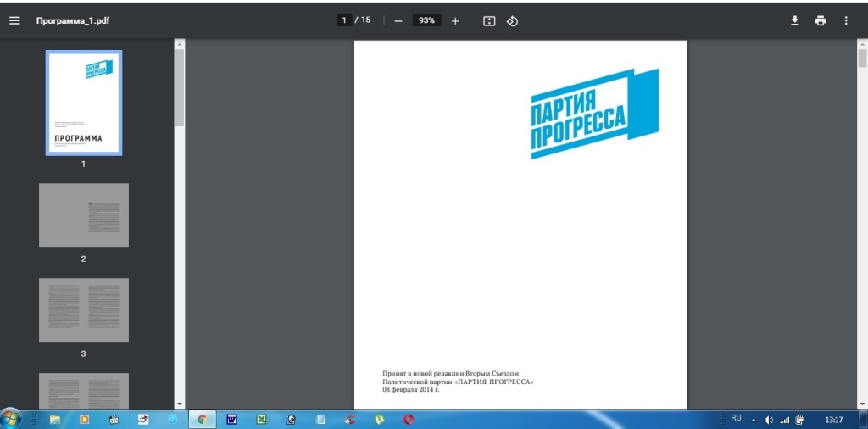
Task: Click the zoom out minus button
Action: coord(398,20)
